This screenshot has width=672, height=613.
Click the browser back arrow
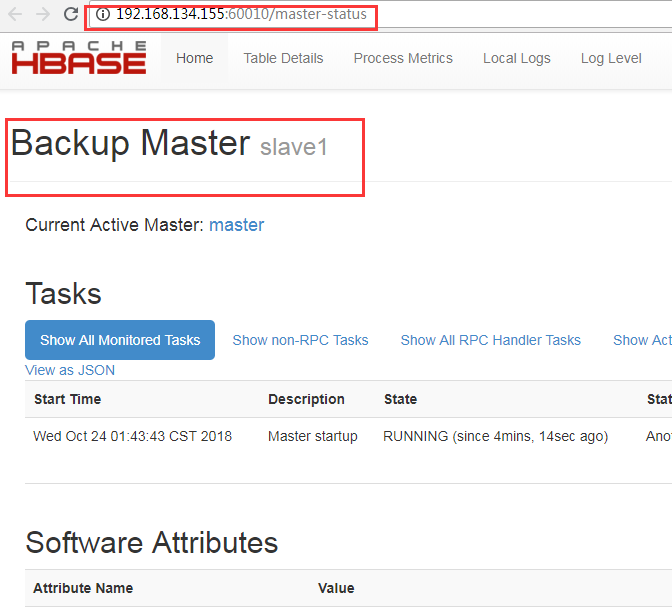(15, 14)
